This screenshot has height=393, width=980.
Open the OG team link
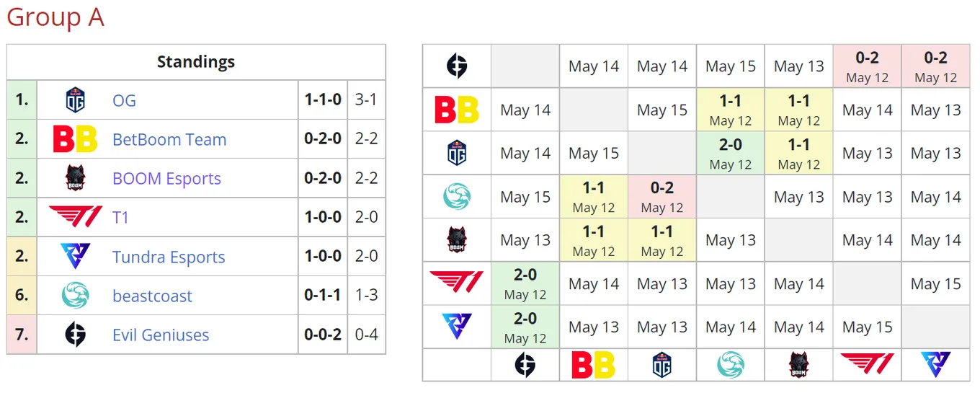(124, 100)
